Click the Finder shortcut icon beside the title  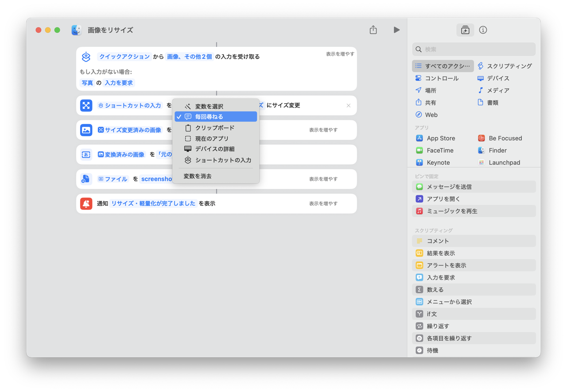coord(77,30)
